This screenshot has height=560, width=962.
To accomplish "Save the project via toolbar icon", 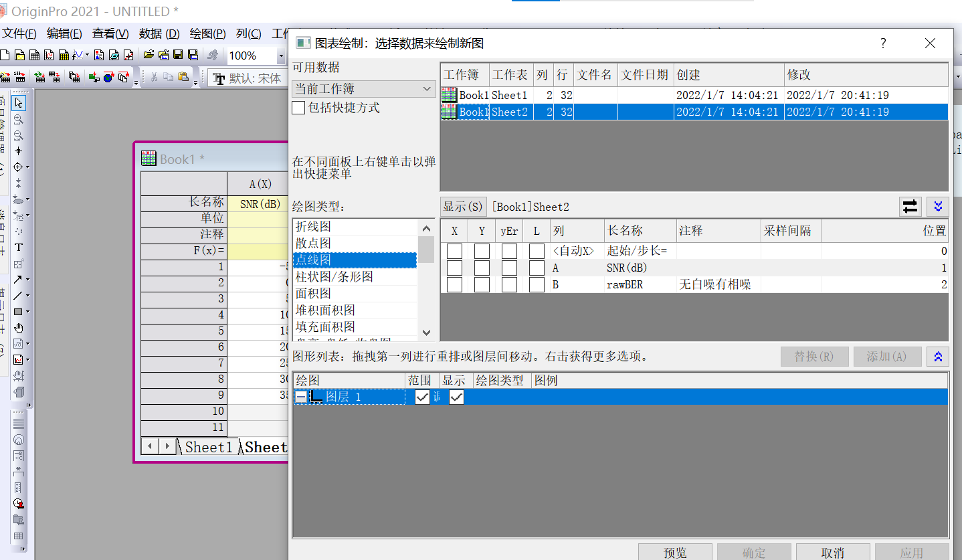I will (x=179, y=56).
